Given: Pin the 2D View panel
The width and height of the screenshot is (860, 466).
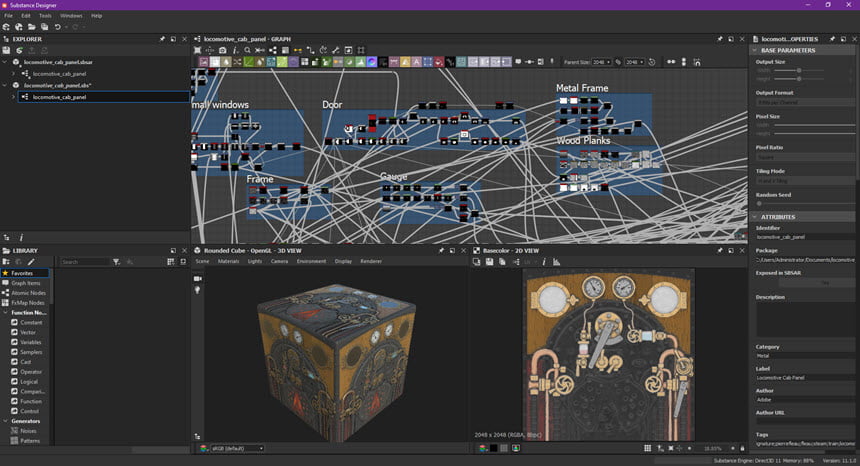Looking at the screenshot, I should click(720, 251).
